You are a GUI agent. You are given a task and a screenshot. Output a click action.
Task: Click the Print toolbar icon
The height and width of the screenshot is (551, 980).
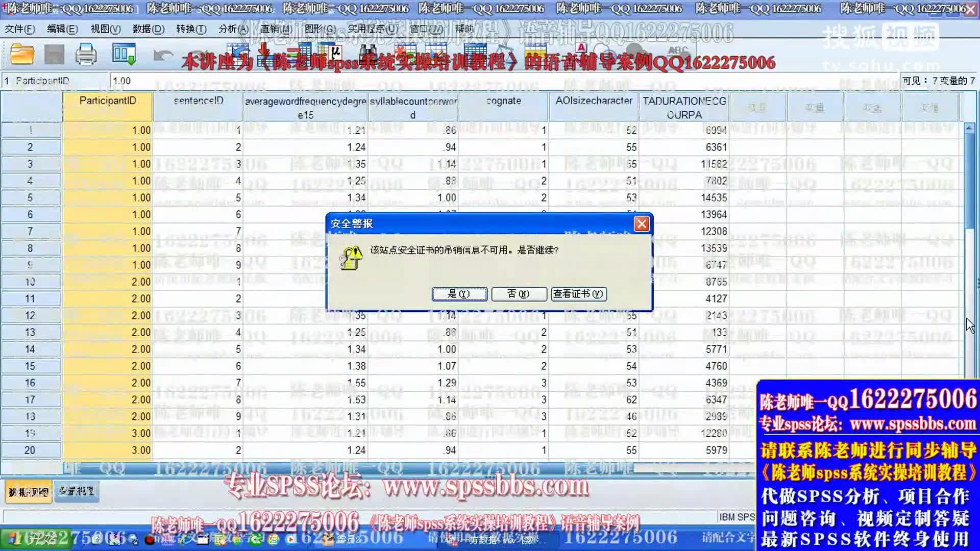(x=86, y=54)
